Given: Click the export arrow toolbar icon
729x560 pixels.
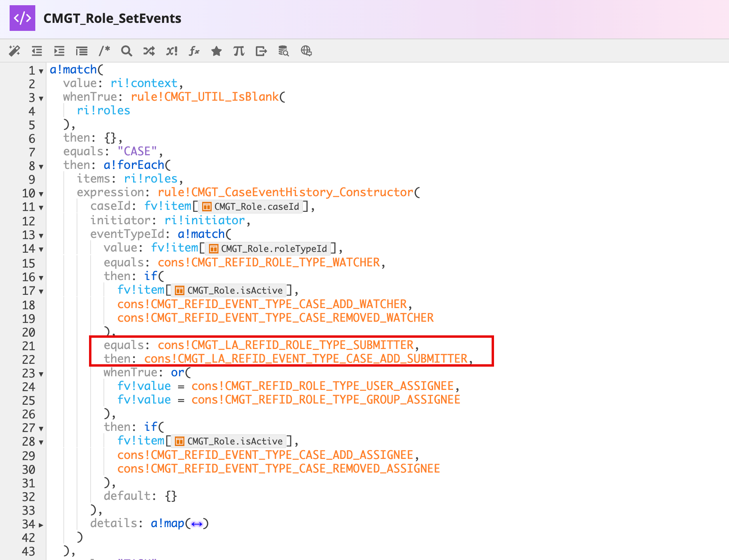Looking at the screenshot, I should click(261, 51).
